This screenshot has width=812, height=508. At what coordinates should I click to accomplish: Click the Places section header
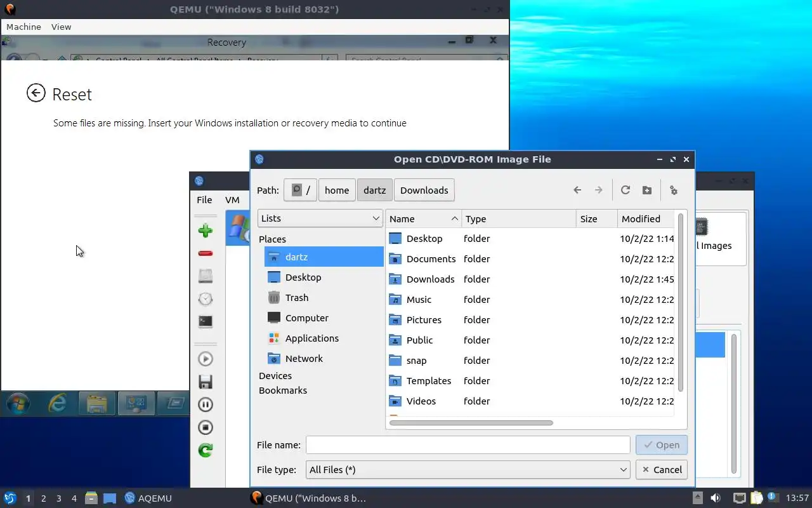(x=272, y=239)
